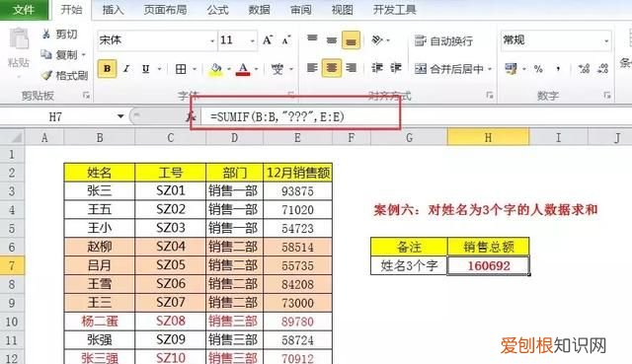Switch to the Home (开始) tab
The height and width of the screenshot is (364, 632).
(x=71, y=10)
